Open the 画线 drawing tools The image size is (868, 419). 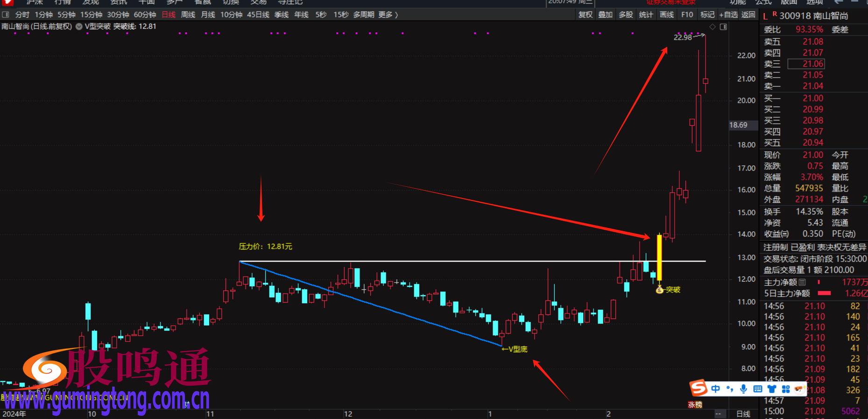pos(666,15)
